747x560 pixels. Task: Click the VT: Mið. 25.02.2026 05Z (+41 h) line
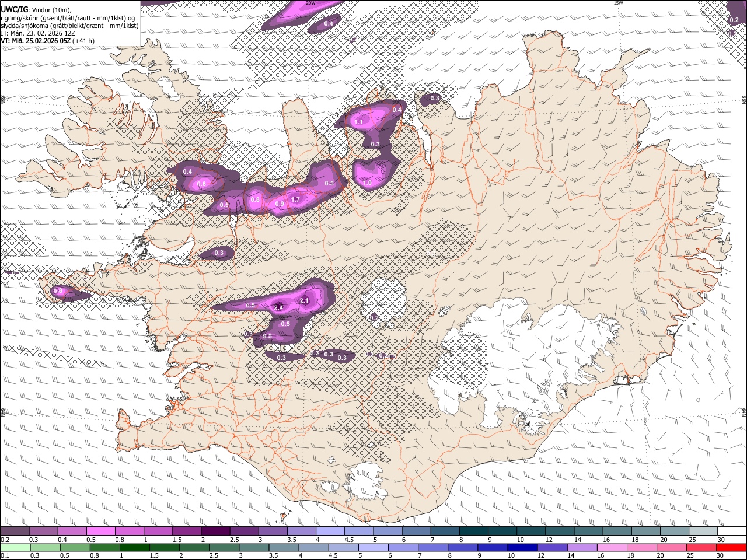pos(48,41)
